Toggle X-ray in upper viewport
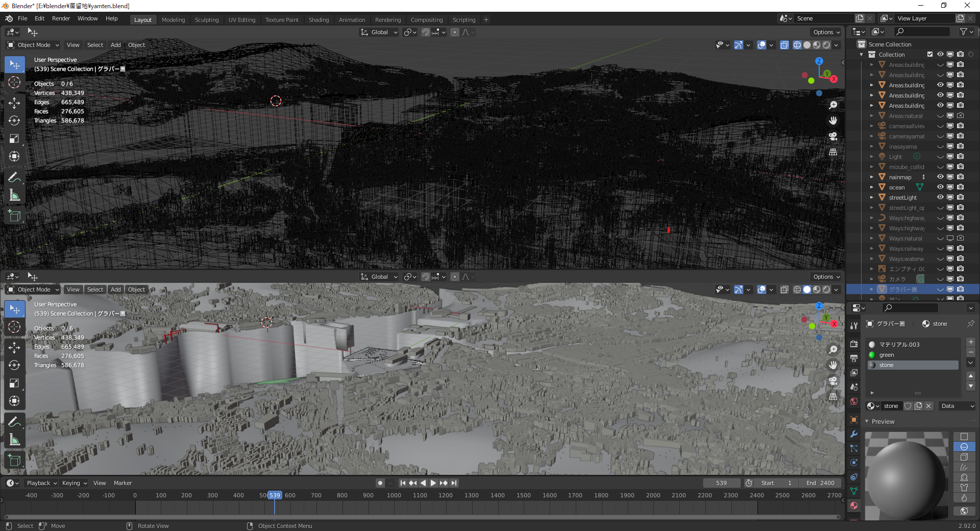The height and width of the screenshot is (531, 980). click(785, 45)
